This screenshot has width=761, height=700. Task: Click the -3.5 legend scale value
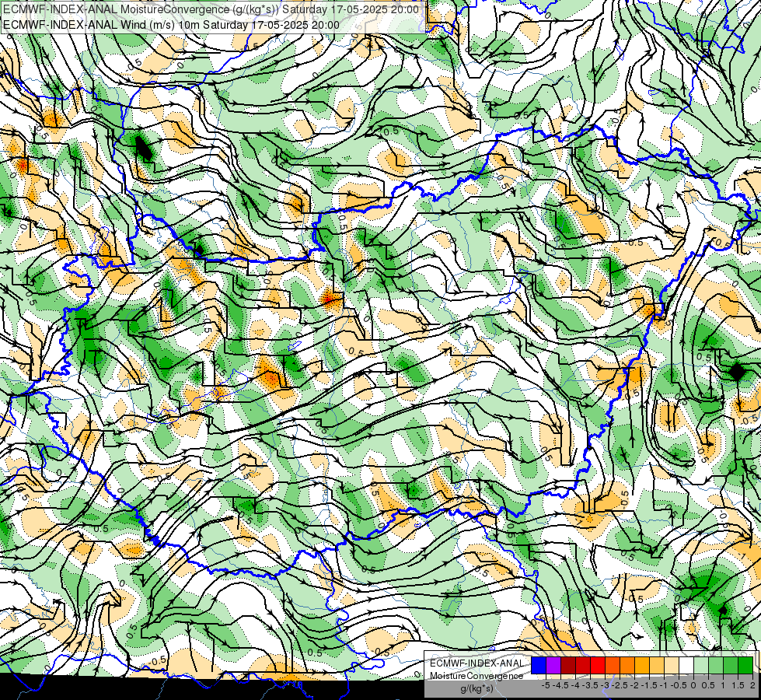(588, 685)
